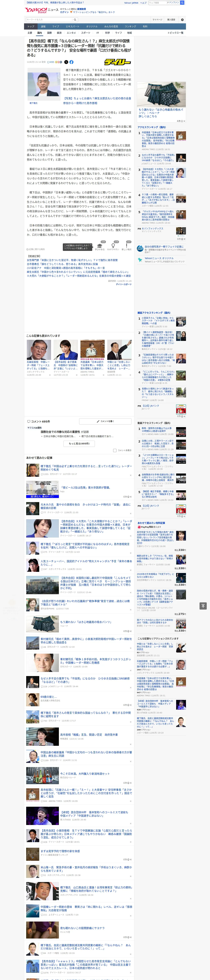
Task: Open 人気コーチューバー article link
Action: 86,563
